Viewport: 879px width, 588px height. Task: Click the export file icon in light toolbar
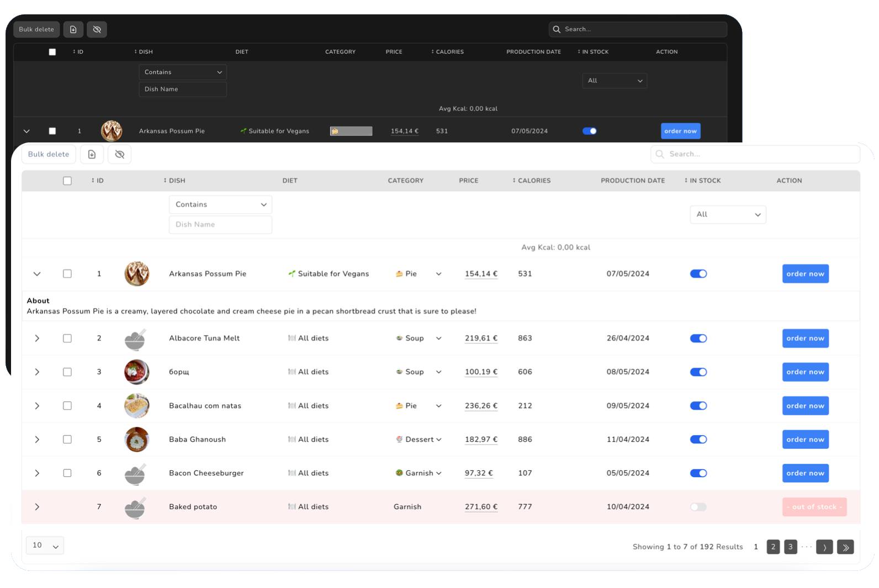[x=92, y=155]
